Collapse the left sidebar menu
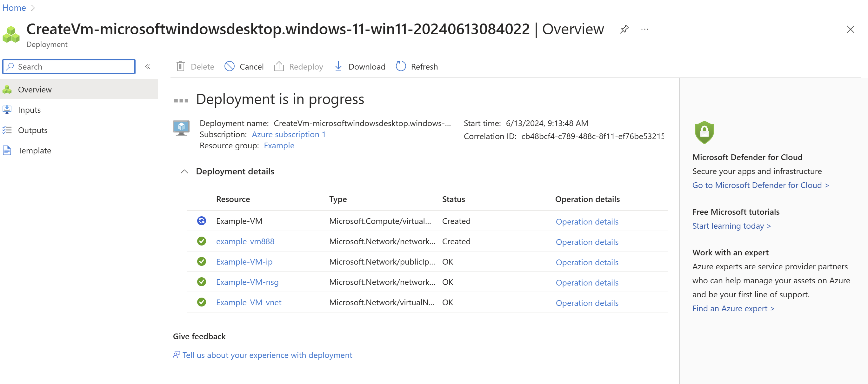This screenshot has height=384, width=868. tap(148, 67)
